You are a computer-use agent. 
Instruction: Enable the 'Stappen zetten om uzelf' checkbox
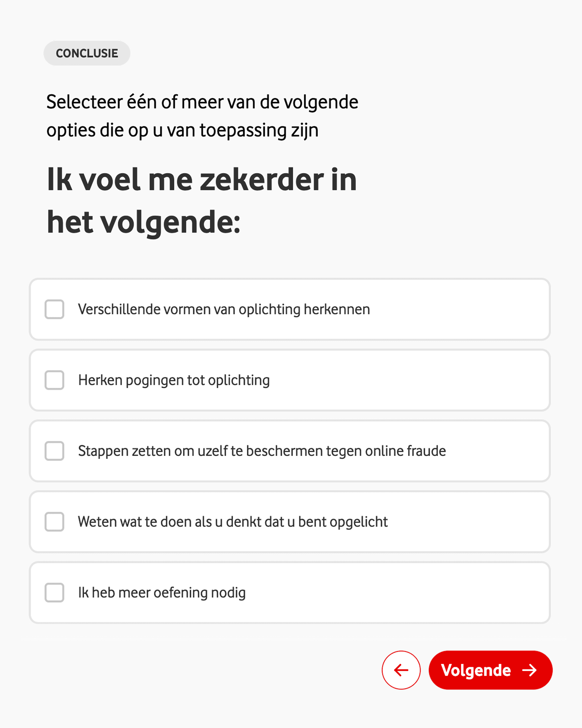54,451
